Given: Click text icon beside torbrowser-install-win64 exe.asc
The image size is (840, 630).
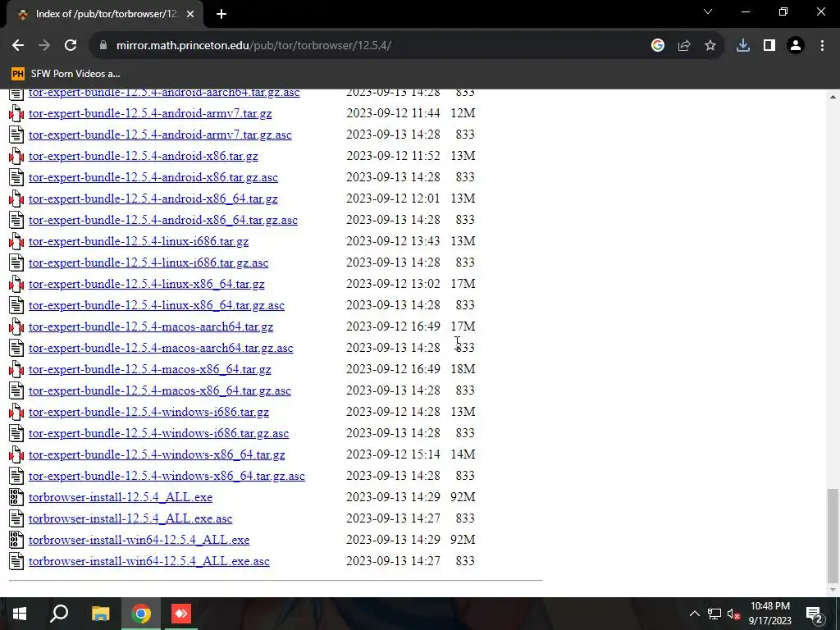Looking at the screenshot, I should click(x=16, y=561).
